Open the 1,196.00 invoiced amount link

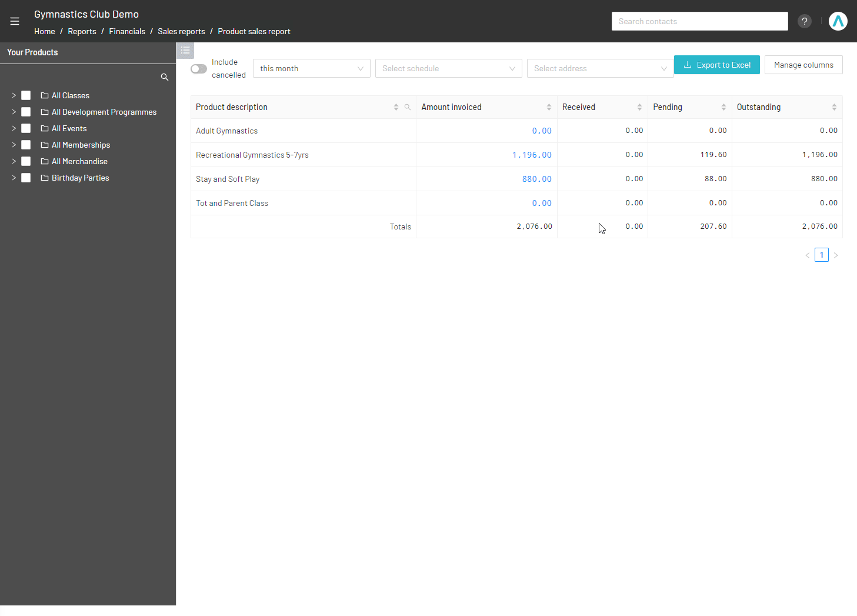tap(532, 154)
